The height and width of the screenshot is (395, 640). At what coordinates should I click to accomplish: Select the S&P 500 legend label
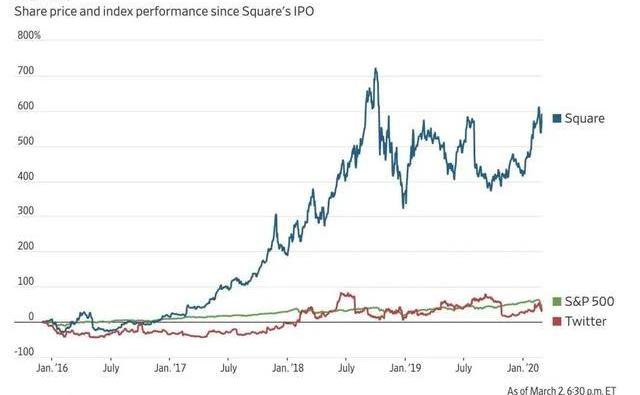click(x=589, y=302)
